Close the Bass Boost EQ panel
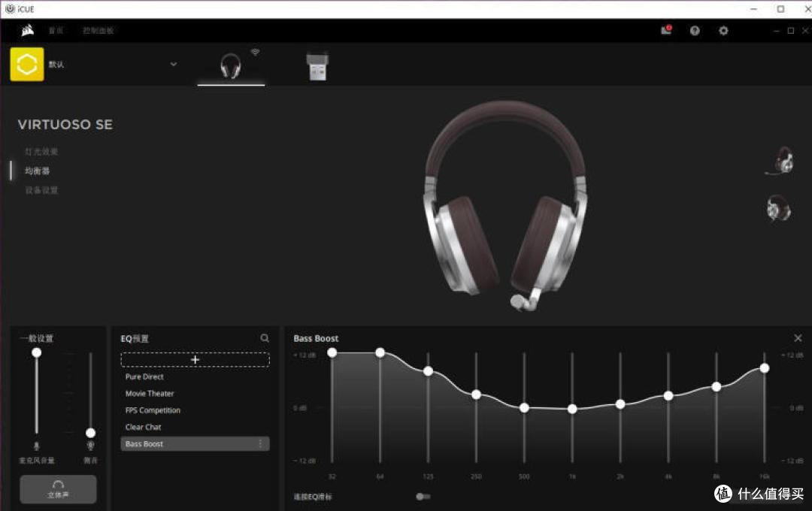812x511 pixels. click(x=798, y=338)
